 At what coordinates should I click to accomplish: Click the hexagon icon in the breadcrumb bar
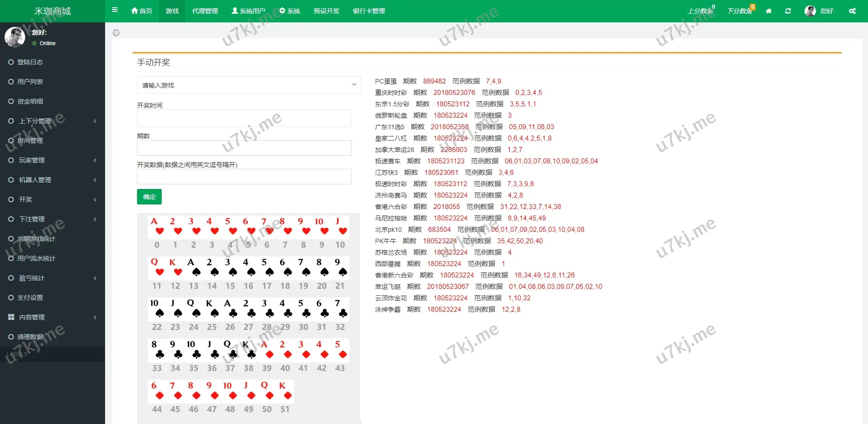(117, 32)
